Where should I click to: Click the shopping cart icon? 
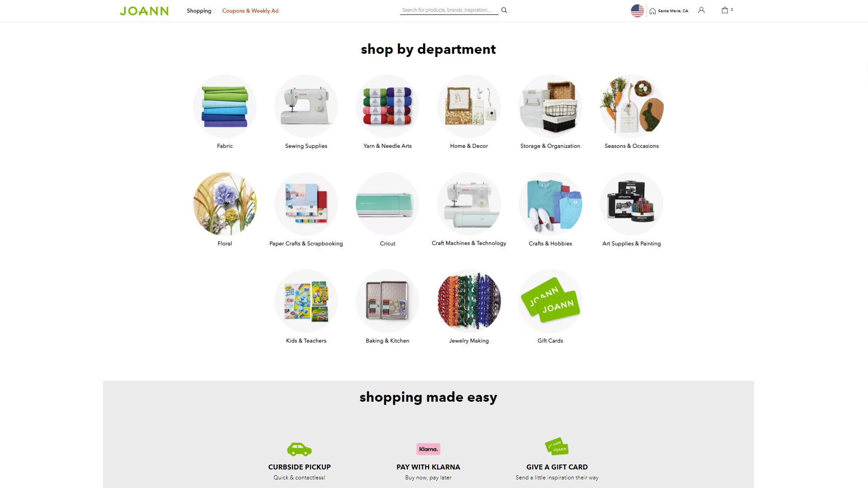725,10
